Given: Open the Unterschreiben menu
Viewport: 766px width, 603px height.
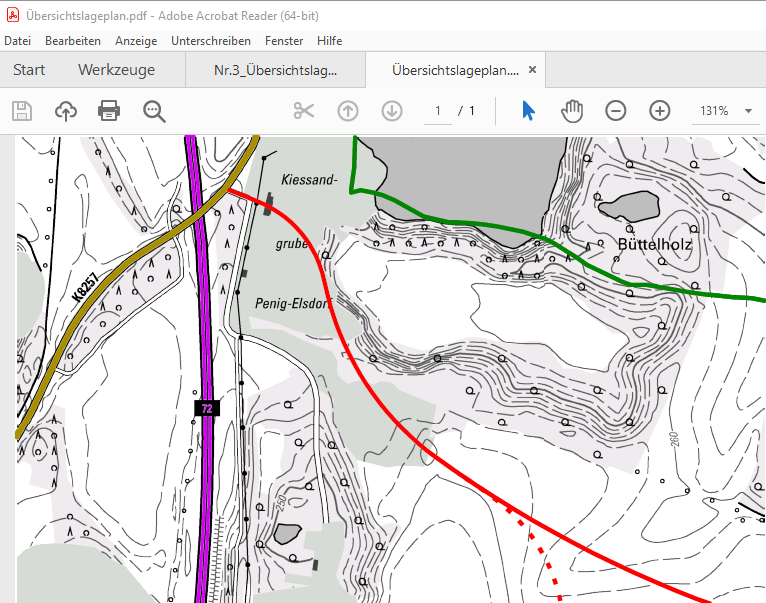Looking at the screenshot, I should pyautogui.click(x=211, y=41).
